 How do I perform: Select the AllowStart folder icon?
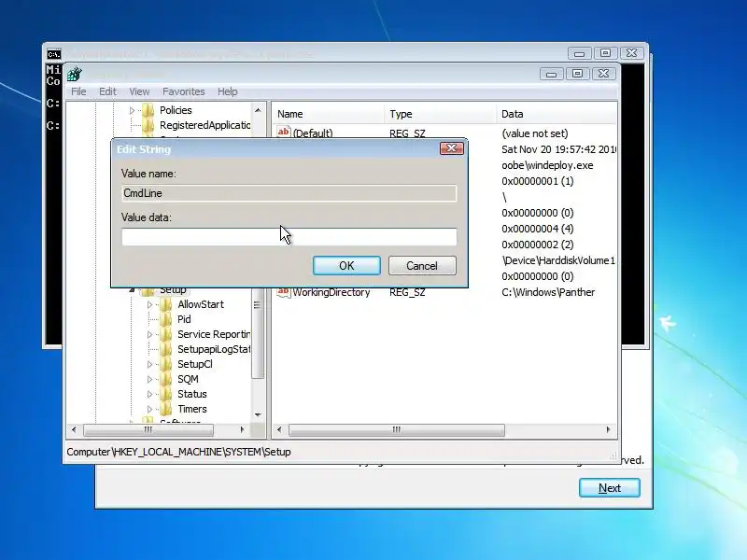[166, 304]
